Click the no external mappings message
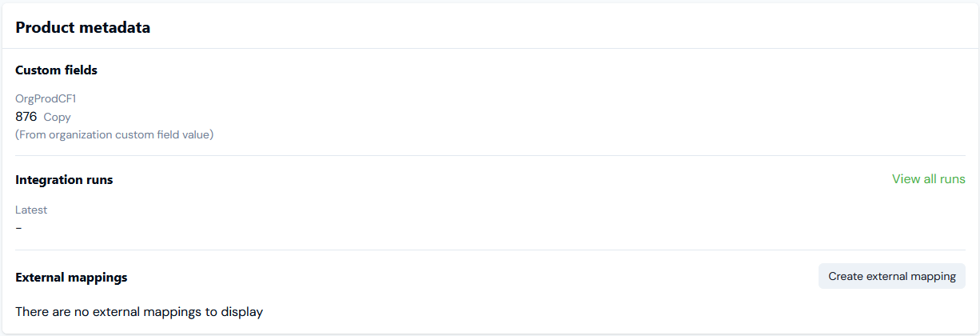This screenshot has height=336, width=980. coord(139,312)
